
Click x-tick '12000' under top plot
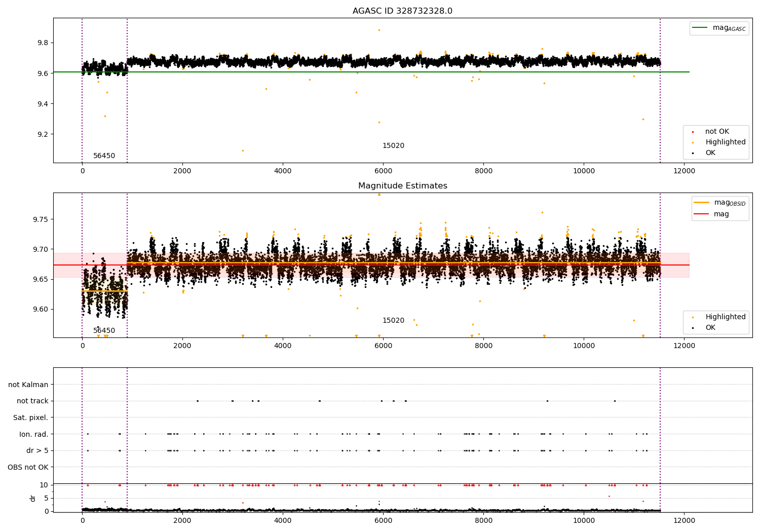684,171
